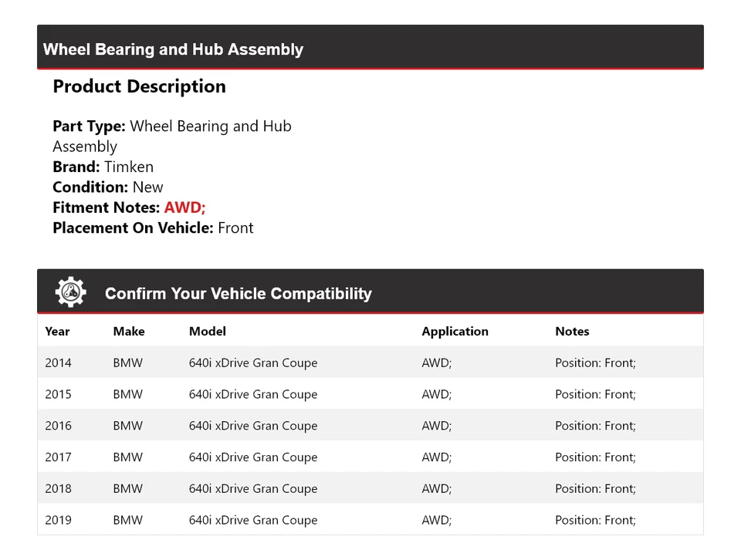Click the 2016 640i xDrive Gran Coupe model

[253, 426]
